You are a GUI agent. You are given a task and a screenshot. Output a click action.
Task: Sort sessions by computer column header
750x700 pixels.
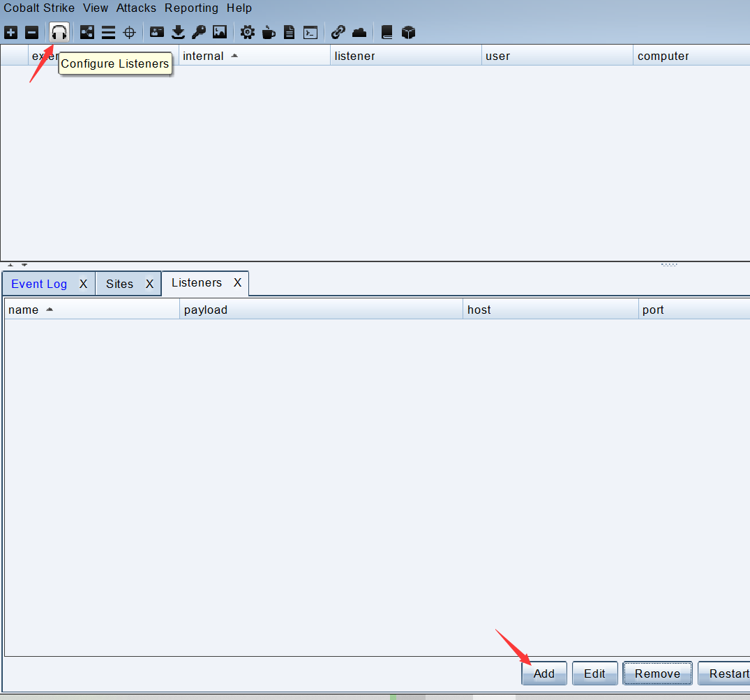click(691, 56)
